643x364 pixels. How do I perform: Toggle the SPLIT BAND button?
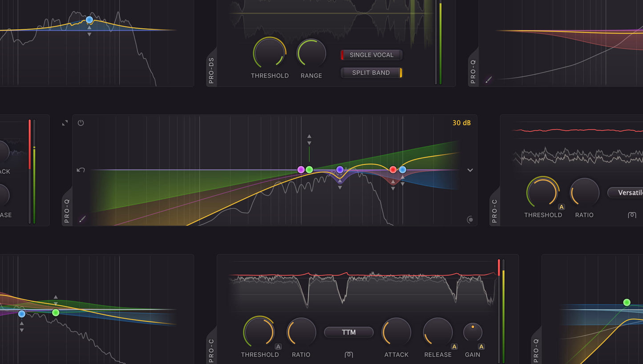372,72
